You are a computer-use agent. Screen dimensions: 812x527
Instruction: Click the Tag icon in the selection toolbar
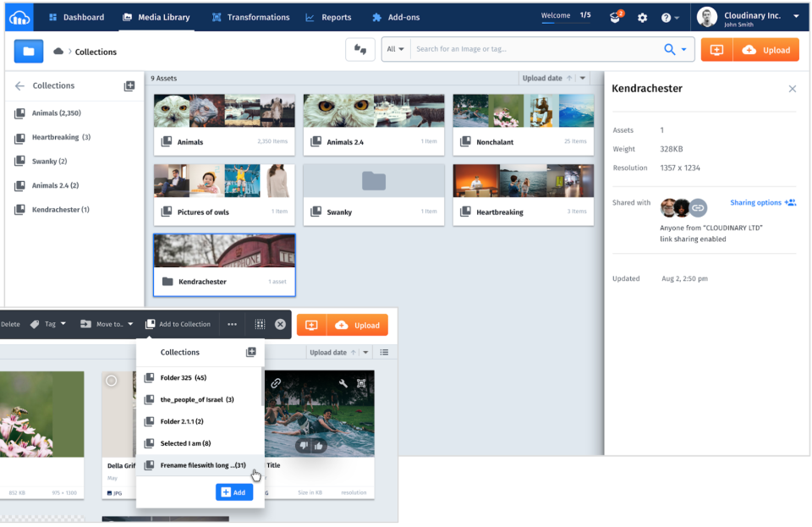pyautogui.click(x=36, y=324)
